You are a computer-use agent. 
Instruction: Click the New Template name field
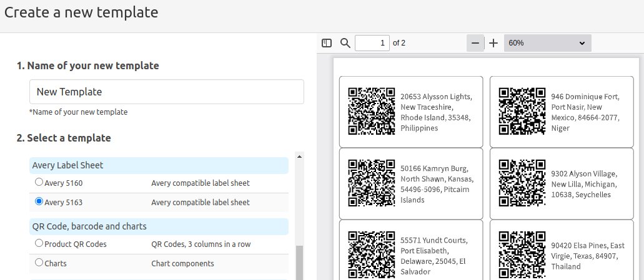click(167, 92)
